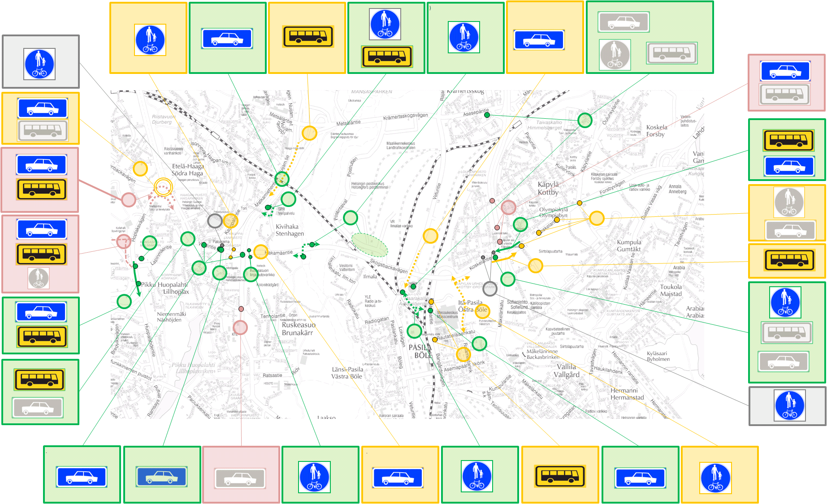Click the 'Pikku Huopalahti Lillhoplax' map label
The image size is (827, 504).
coord(165,288)
